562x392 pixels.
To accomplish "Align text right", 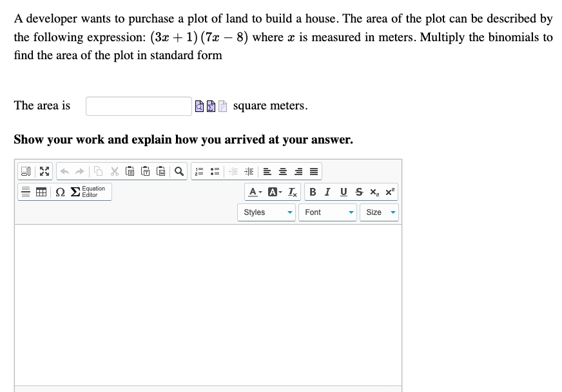I will click(298, 171).
